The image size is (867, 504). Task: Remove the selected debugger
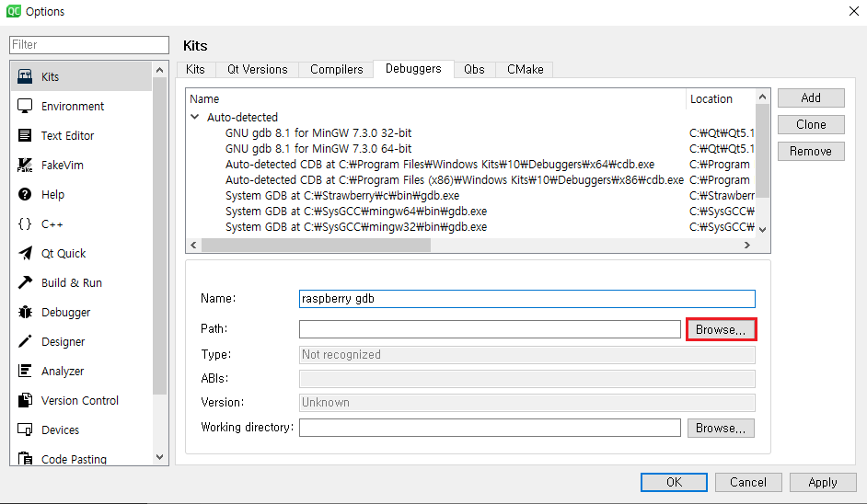[811, 151]
